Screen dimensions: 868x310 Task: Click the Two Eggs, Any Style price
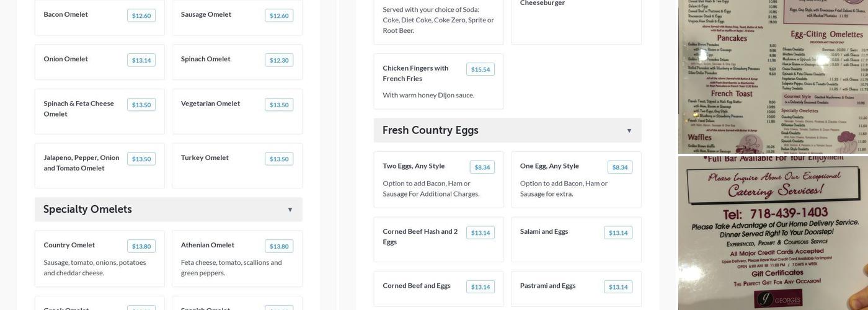(482, 167)
